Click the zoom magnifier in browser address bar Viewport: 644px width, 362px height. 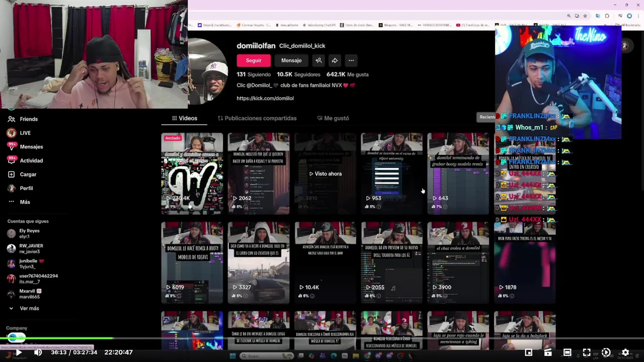(569, 16)
